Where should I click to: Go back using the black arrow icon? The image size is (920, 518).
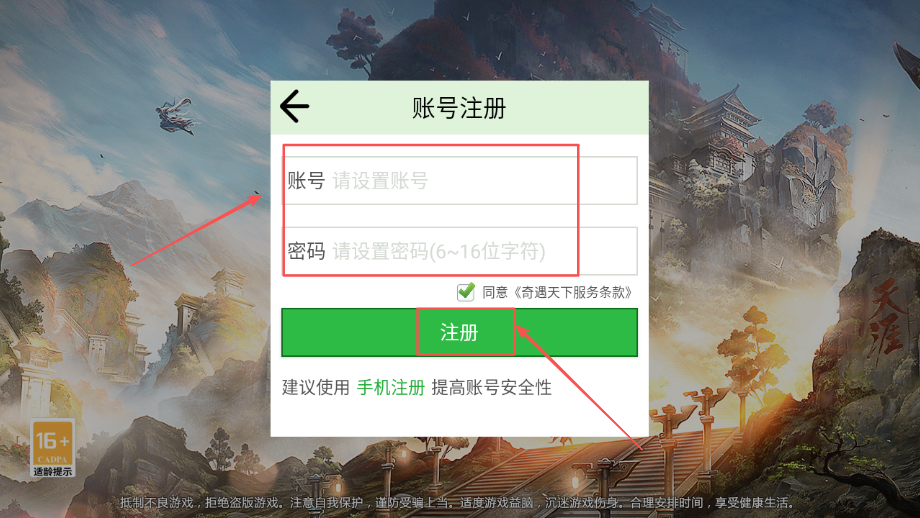(295, 106)
